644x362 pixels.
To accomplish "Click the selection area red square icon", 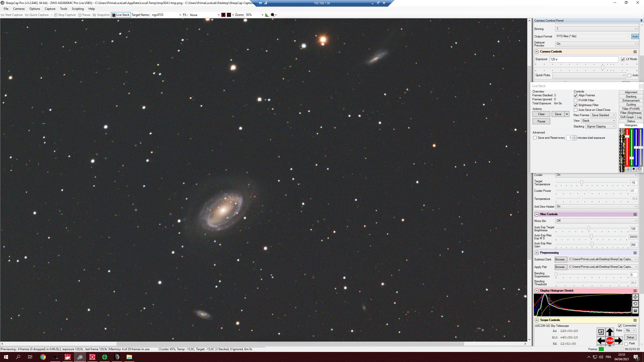I will 223,15.
